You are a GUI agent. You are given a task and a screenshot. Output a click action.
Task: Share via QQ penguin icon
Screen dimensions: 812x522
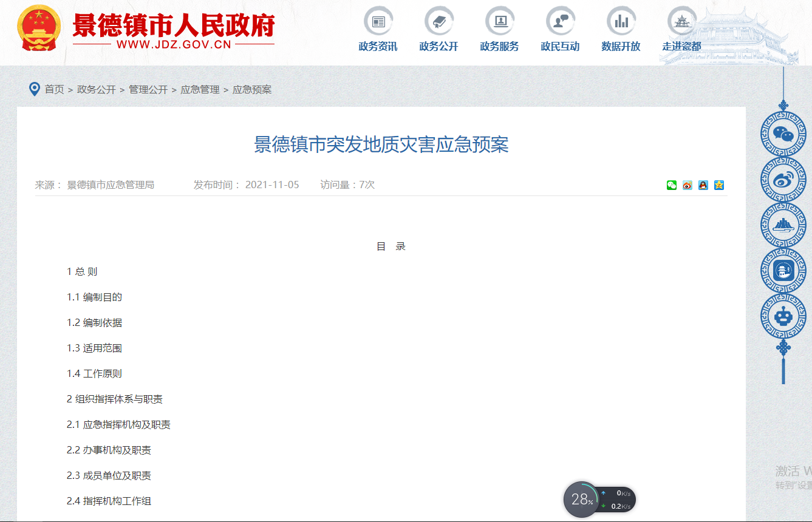pyautogui.click(x=703, y=185)
